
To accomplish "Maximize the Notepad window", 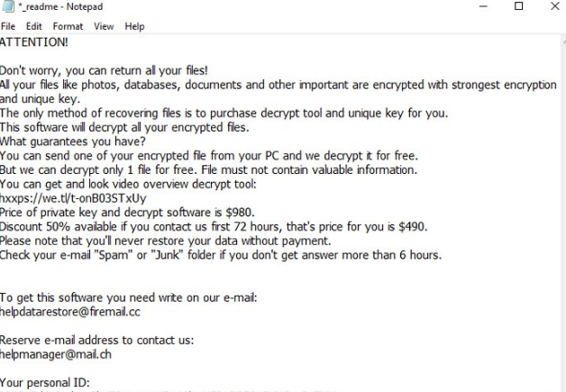I will [519, 7].
